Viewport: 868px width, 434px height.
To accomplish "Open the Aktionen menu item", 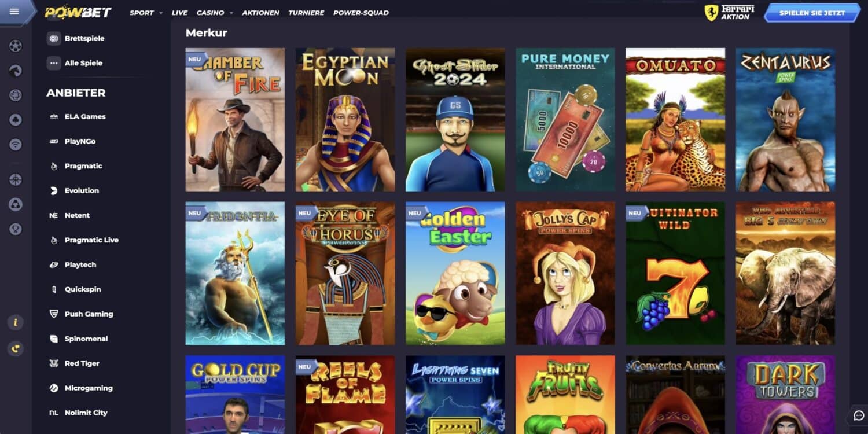I will (x=260, y=13).
